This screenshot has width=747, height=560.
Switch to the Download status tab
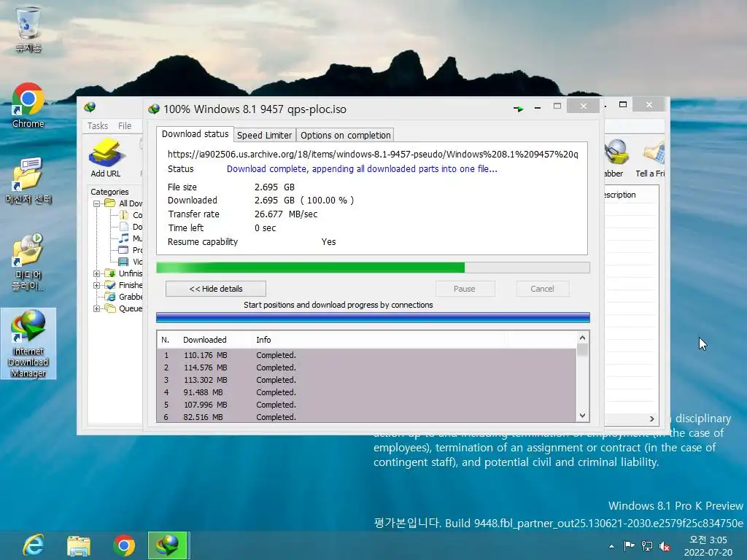(x=195, y=134)
